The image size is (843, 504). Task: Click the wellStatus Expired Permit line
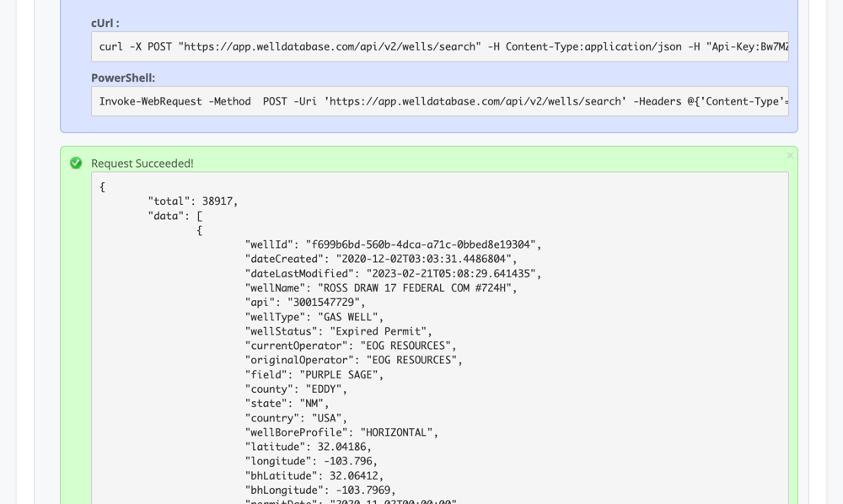[338, 331]
